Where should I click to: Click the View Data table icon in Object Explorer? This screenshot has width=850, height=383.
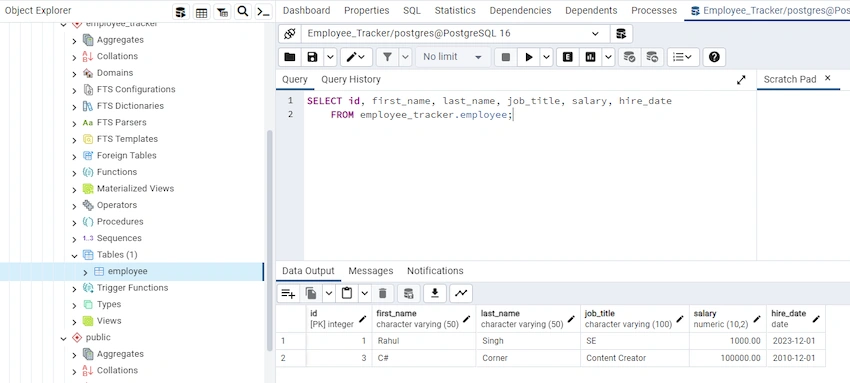point(201,12)
